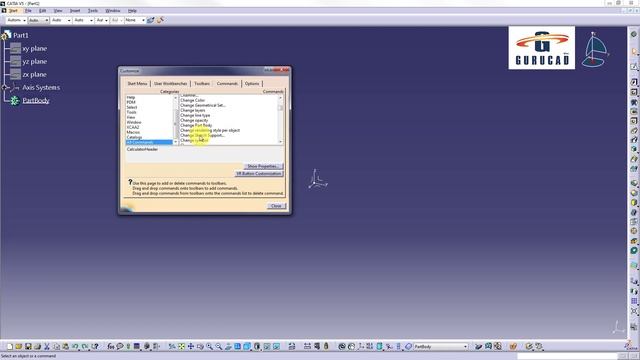Select the Macros category
The image size is (640, 360).
click(x=133, y=132)
